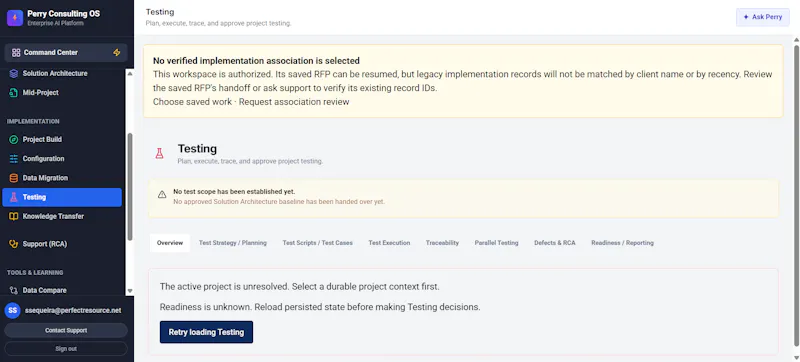This screenshot has width=800, height=362.
Task: Click the Data Migration database icon
Action: 14,178
